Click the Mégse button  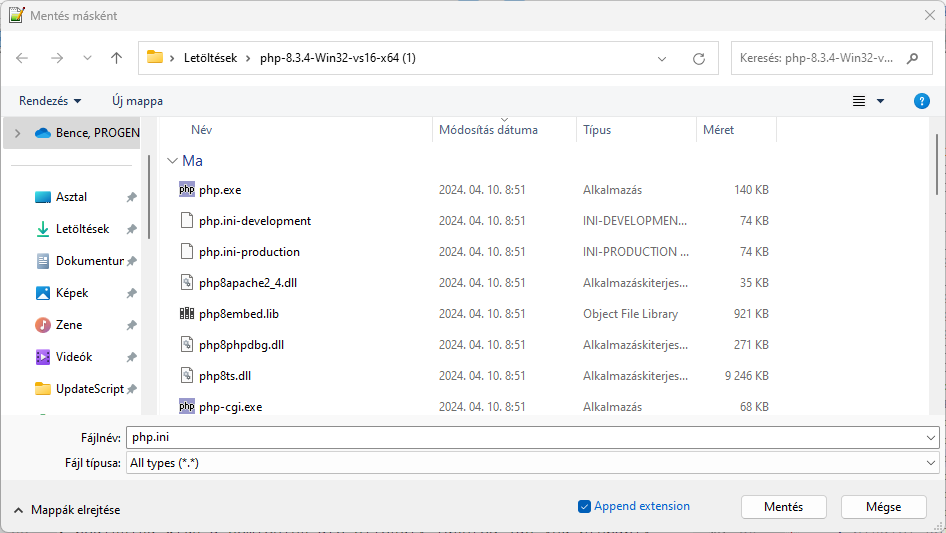[x=884, y=507]
